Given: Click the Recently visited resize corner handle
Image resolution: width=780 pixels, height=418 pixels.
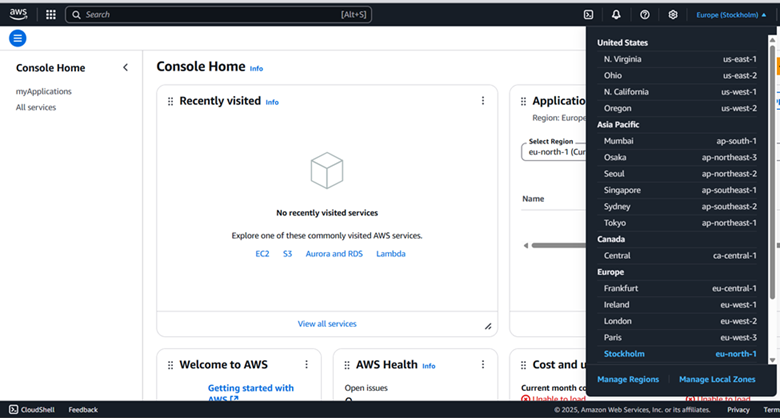Looking at the screenshot, I should 488,326.
